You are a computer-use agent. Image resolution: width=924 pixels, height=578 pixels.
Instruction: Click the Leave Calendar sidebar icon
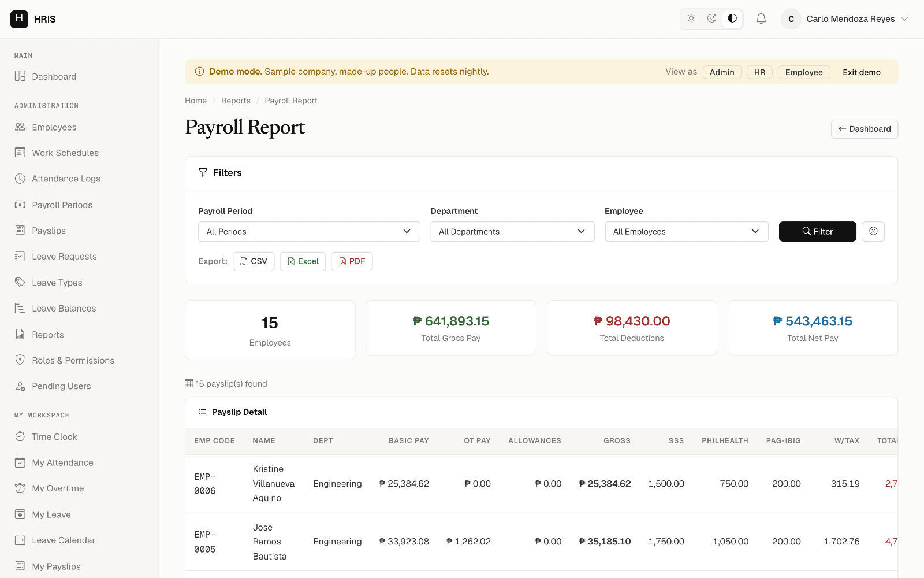(x=20, y=540)
